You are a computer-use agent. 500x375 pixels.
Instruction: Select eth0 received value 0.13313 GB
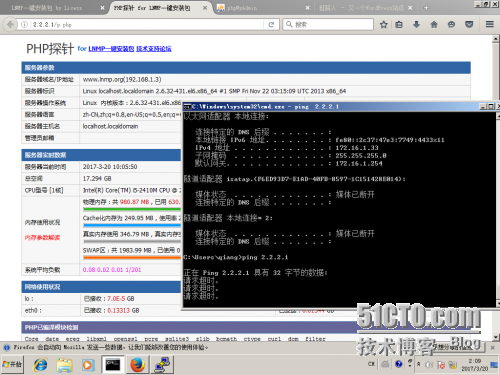point(123,310)
